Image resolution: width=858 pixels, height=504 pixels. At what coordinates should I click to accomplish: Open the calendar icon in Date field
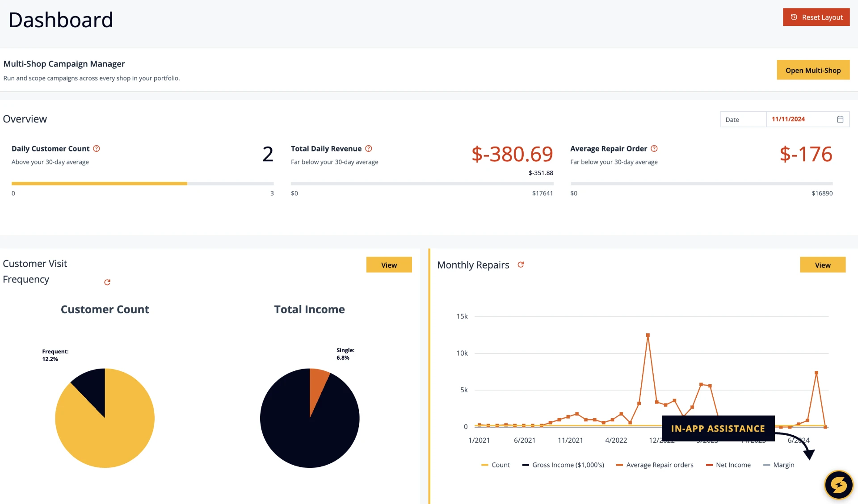pos(840,119)
